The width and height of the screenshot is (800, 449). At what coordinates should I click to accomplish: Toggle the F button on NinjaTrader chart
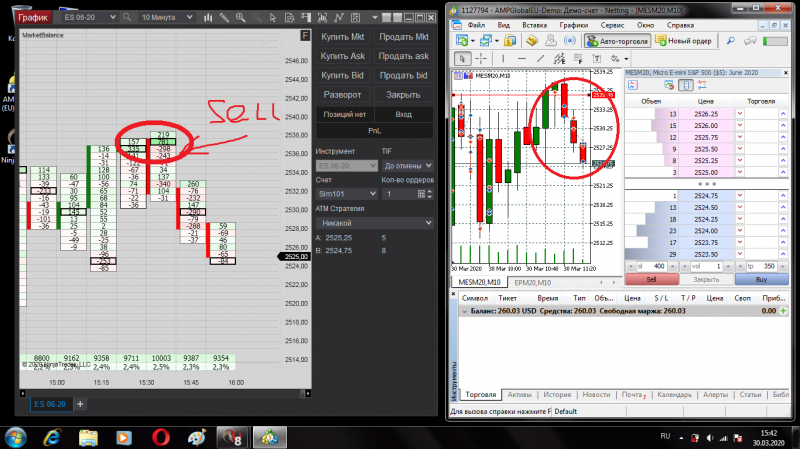305,35
